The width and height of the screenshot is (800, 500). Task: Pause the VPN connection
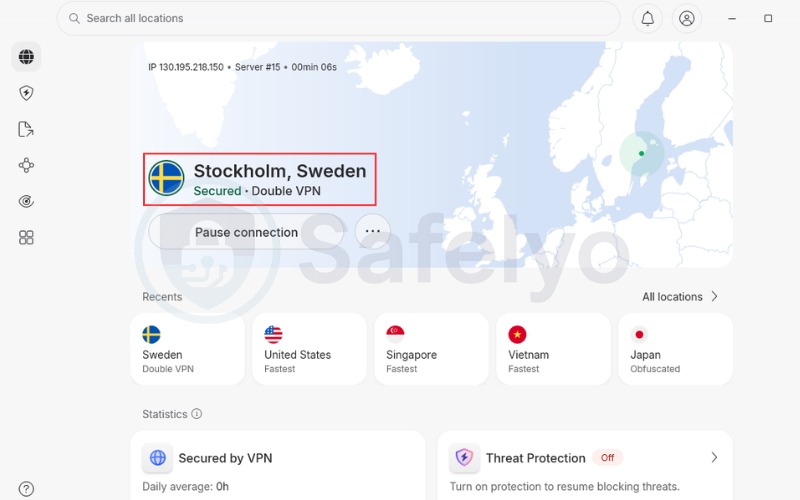(246, 232)
